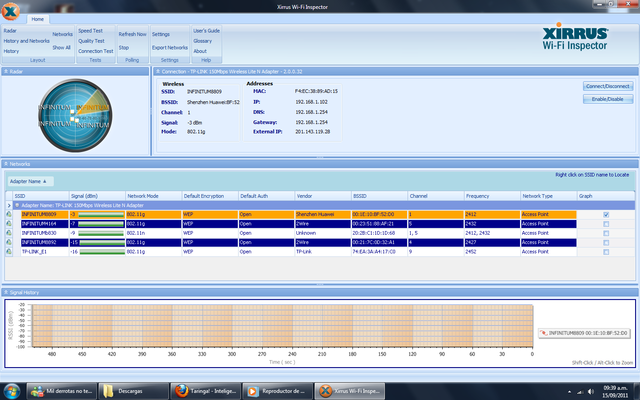This screenshot has height=400, width=640.
Task: Open the Glossary
Action: point(202,41)
